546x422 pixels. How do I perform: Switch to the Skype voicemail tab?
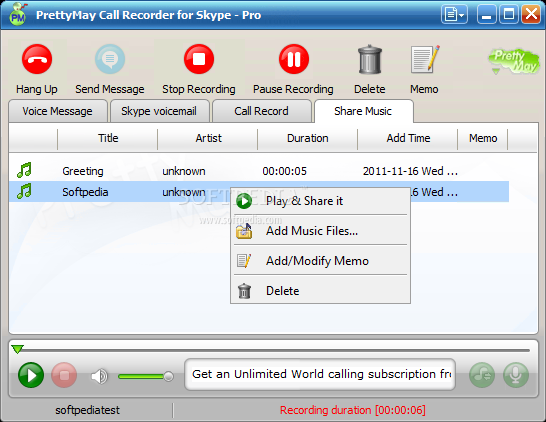coord(159,111)
